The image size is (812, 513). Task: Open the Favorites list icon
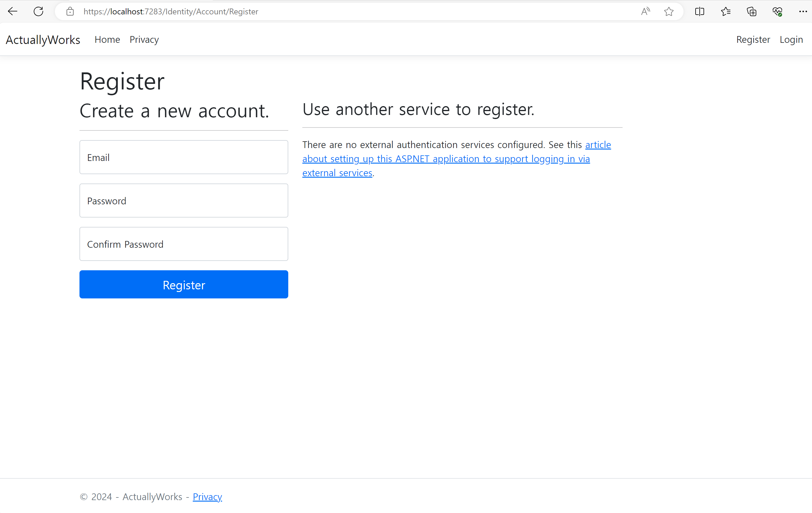725,11
